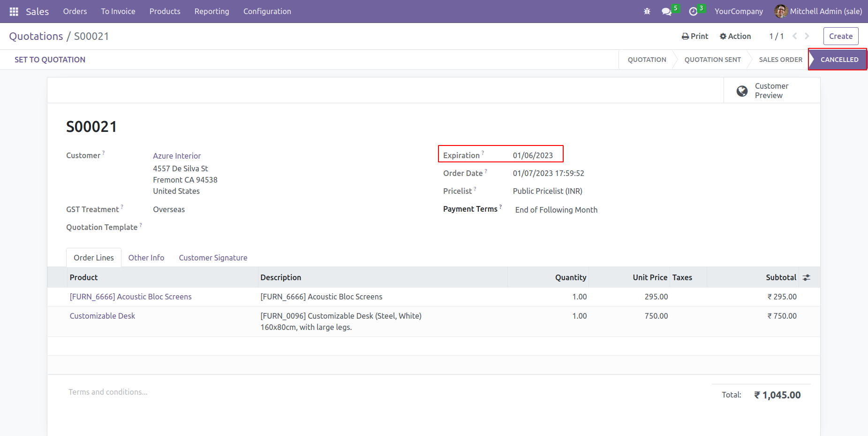Go to next record arrow
Image resolution: width=868 pixels, height=436 pixels.
[807, 36]
